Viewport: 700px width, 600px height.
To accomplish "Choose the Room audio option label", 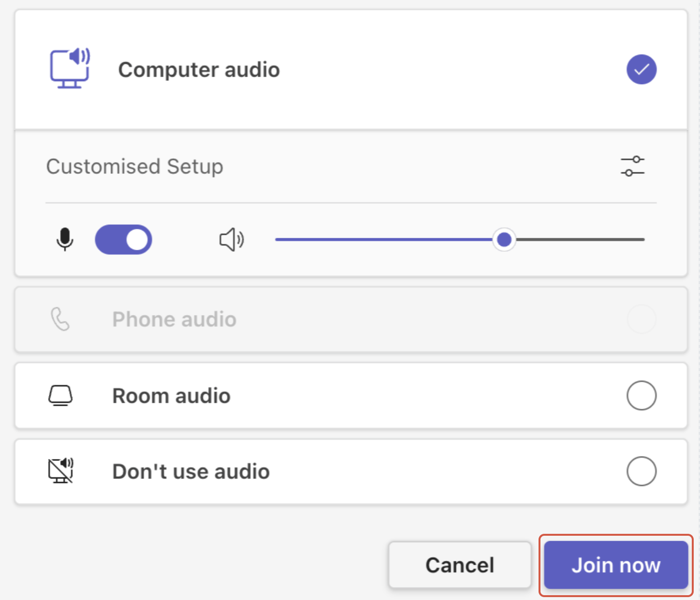I will (x=171, y=396).
